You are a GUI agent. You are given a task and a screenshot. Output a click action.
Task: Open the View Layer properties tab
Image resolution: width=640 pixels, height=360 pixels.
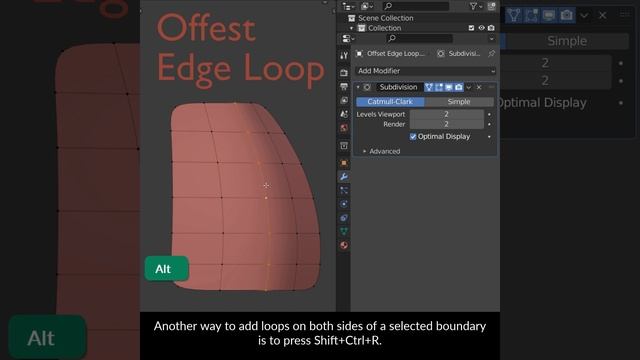pos(344,100)
